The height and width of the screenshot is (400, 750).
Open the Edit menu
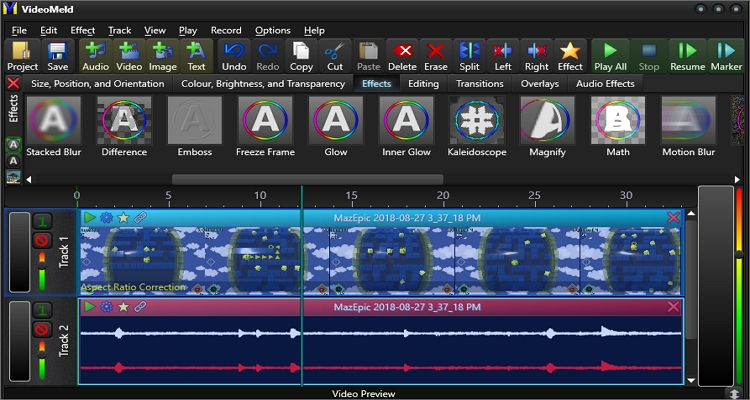(x=48, y=30)
